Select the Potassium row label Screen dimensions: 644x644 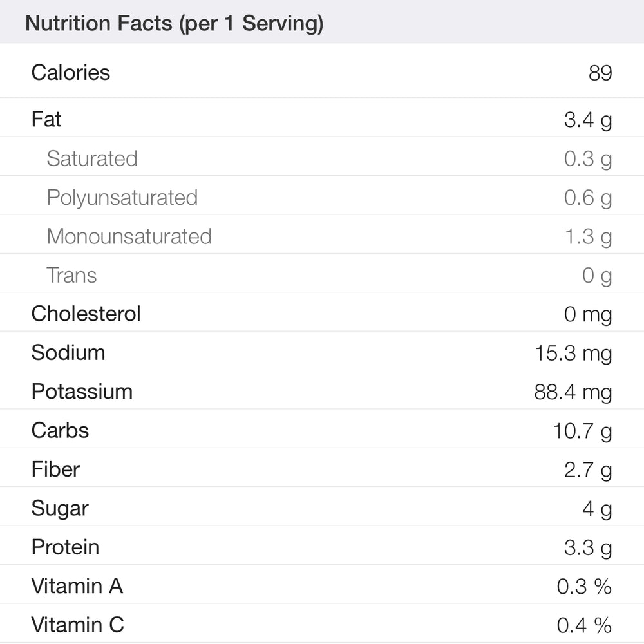coord(82,392)
